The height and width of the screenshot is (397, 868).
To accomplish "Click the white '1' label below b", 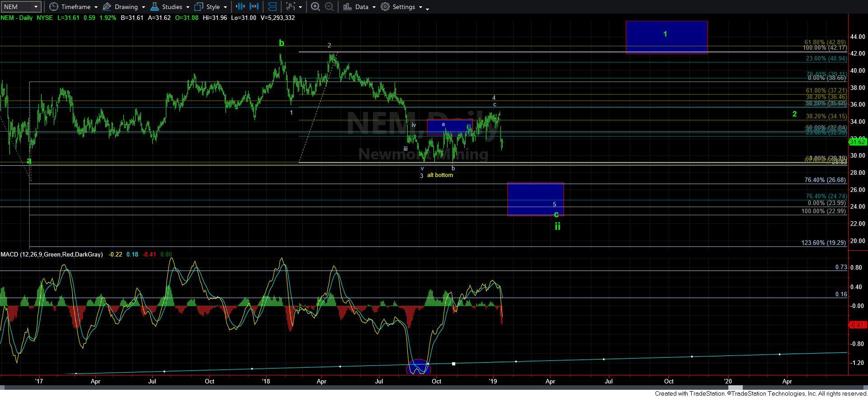I will [x=292, y=112].
